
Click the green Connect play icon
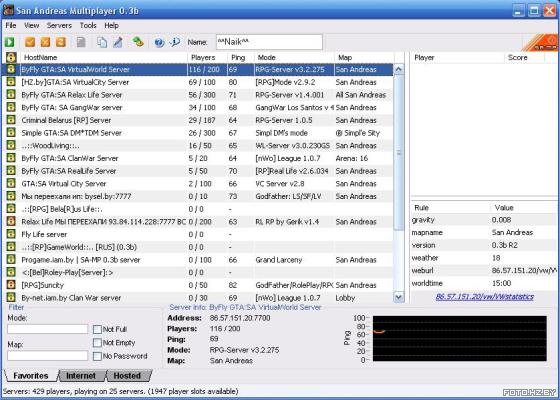pyautogui.click(x=10, y=42)
